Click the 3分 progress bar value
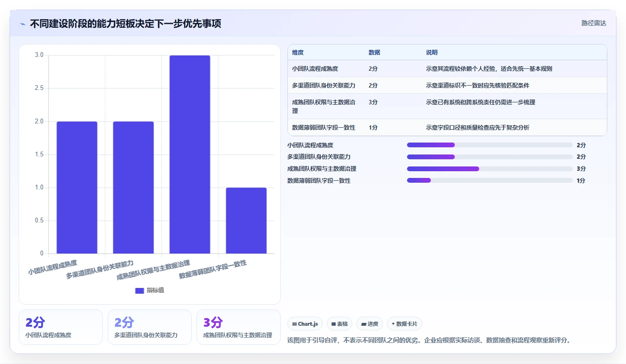This screenshot has width=626, height=364. tap(581, 169)
